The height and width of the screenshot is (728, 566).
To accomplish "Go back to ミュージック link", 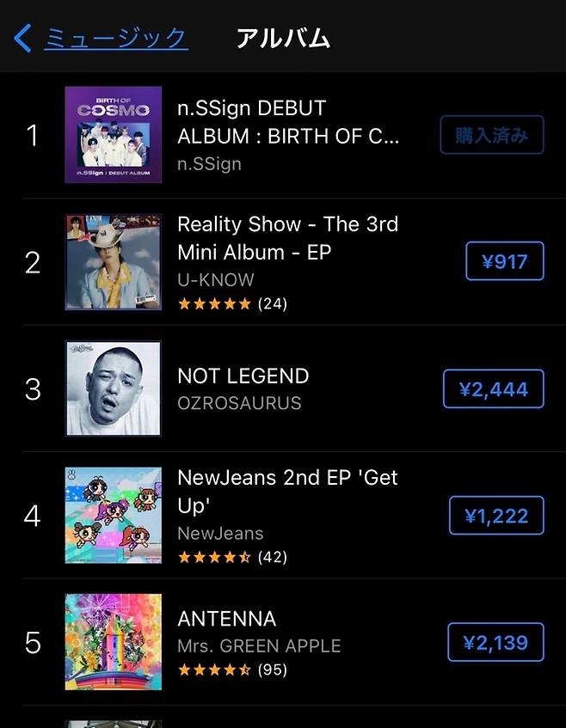I will [x=115, y=38].
